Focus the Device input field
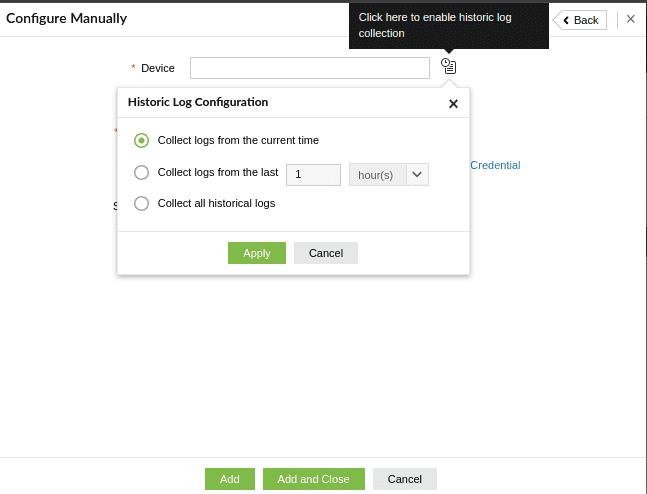Screen dimensions: 647x494 tap(310, 68)
